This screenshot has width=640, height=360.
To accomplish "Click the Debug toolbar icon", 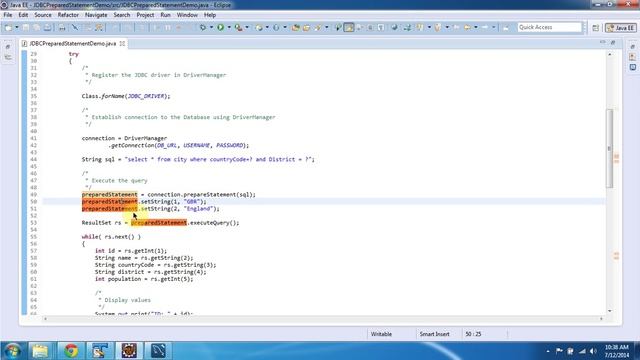I will coord(203,27).
